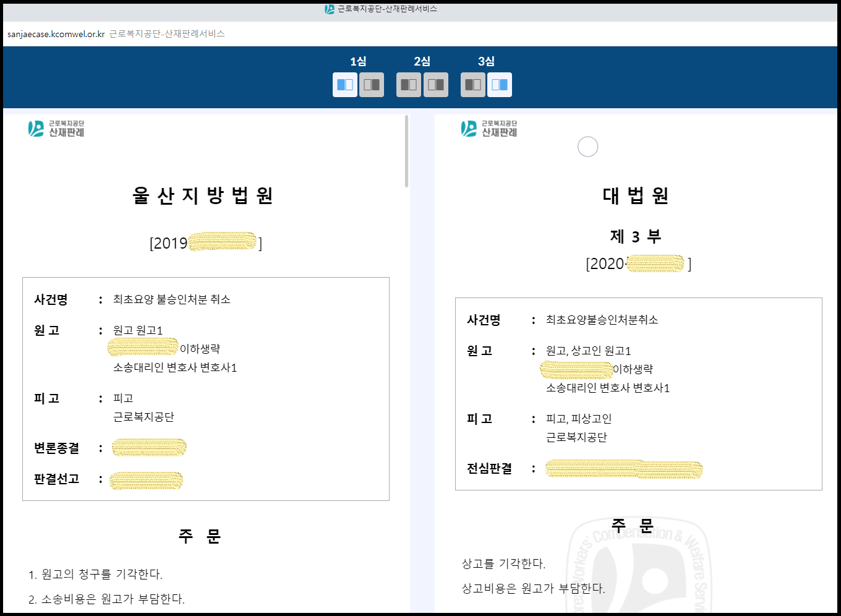
Task: Click the 원고 원고1 plaintiff text
Action: point(138,330)
